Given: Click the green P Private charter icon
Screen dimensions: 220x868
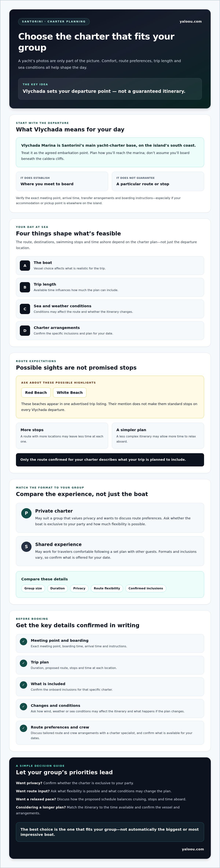Looking at the screenshot, I should point(26,513).
